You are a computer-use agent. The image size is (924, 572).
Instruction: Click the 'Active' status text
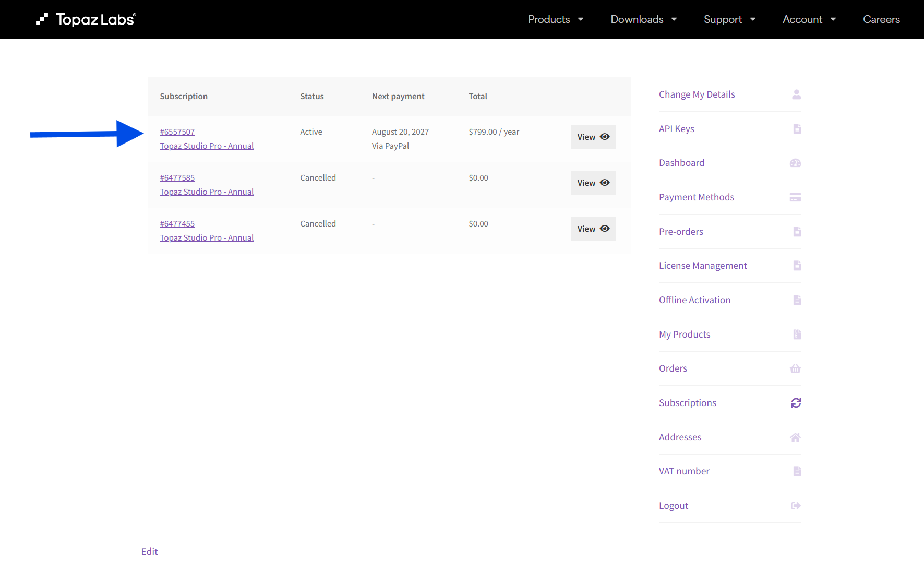click(311, 132)
